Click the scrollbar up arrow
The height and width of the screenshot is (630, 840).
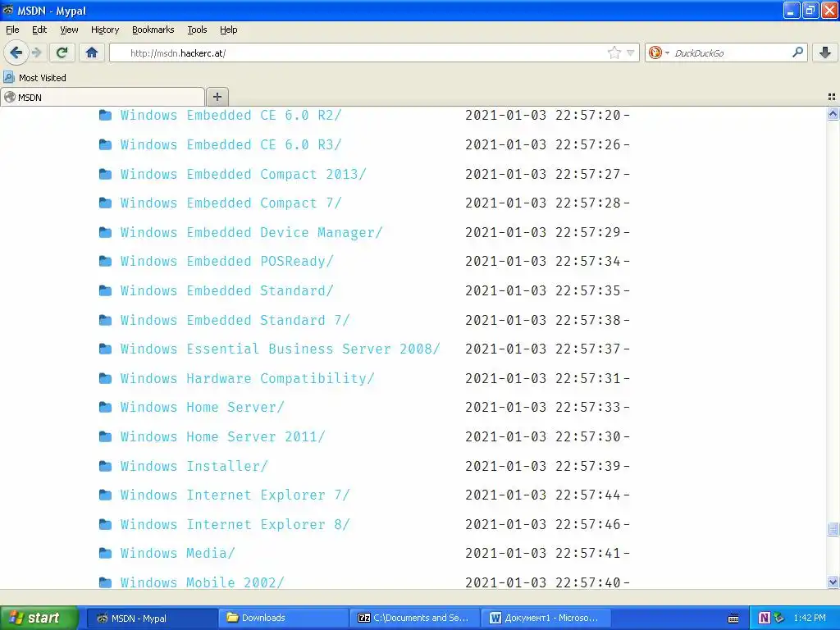833,113
